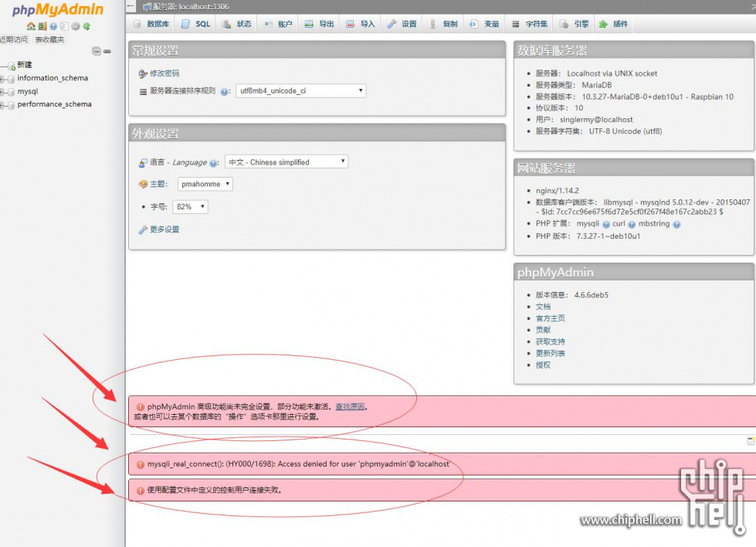Viewport: 756px width, 547px height.
Task: Click the 更多设置 link
Action: (x=164, y=229)
